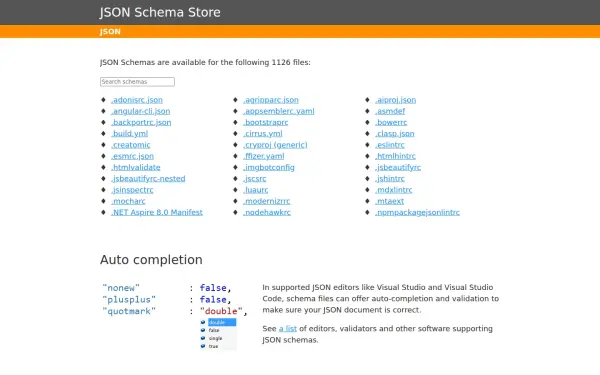This screenshot has height=375, width=600.
Task: Open the .esmrc.json schema link
Action: [132, 156]
